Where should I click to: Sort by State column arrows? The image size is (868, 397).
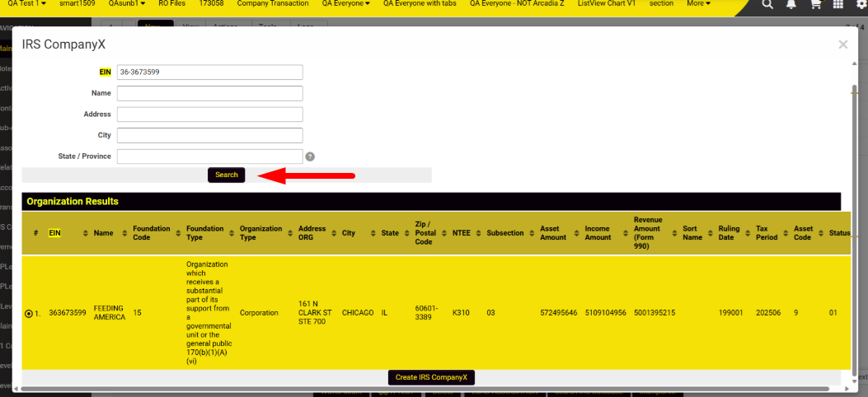tap(407, 233)
